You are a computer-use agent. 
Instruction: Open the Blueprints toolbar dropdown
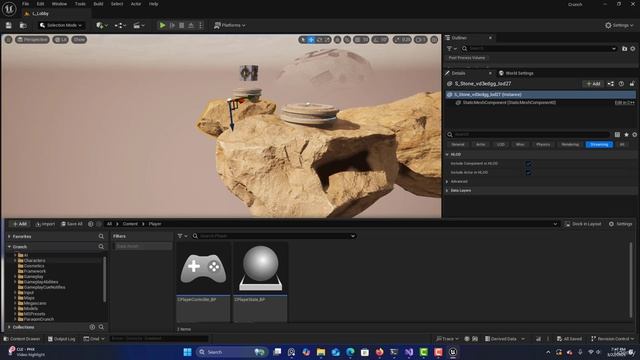coord(120,25)
